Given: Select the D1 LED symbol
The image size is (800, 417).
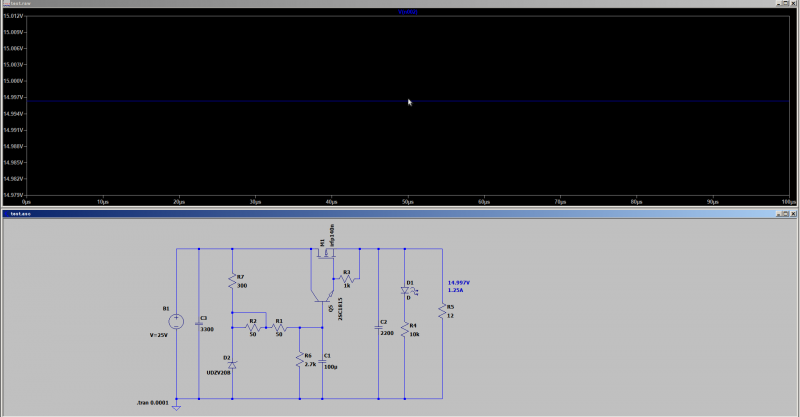Looking at the screenshot, I should coord(404,291).
